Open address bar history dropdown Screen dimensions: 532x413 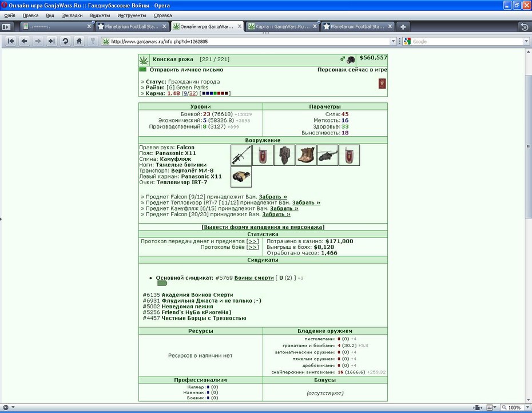pos(393,41)
